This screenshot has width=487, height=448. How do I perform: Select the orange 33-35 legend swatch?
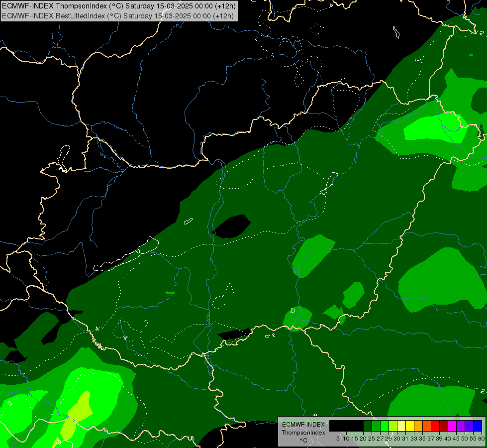[418, 426]
